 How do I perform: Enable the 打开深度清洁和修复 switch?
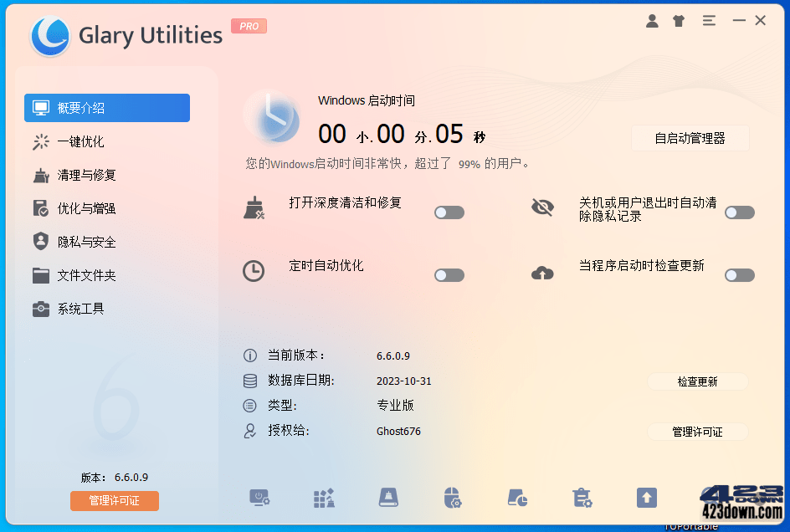(449, 212)
